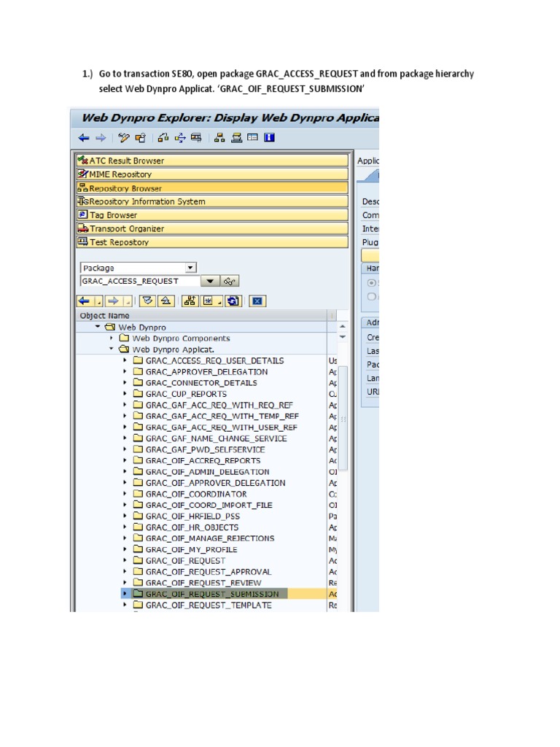Screen dimensions: 560x747
Task: Select GRAC_GAF_PWD_SELFSERVICE entry
Action: tap(205, 449)
